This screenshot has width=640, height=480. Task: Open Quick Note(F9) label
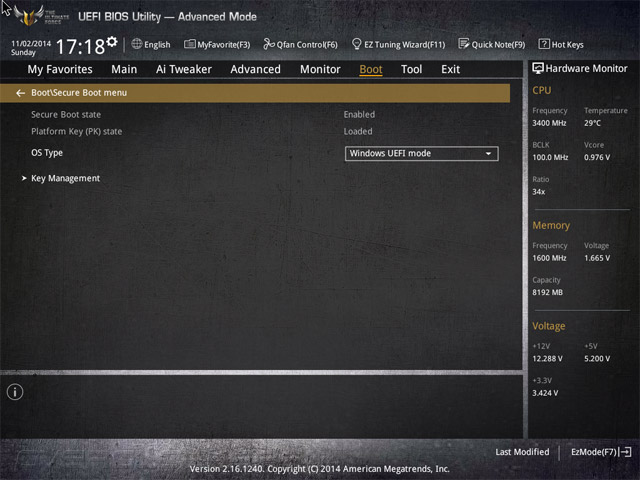pos(498,45)
